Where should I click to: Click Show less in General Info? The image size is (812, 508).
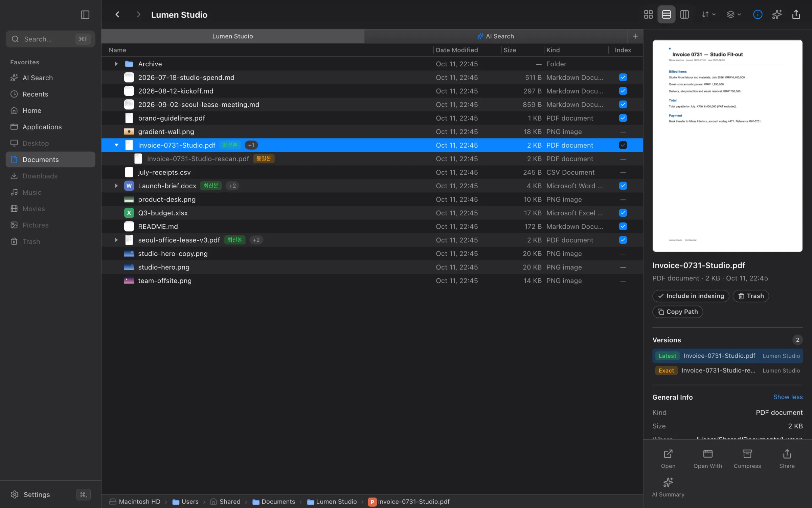point(788,397)
